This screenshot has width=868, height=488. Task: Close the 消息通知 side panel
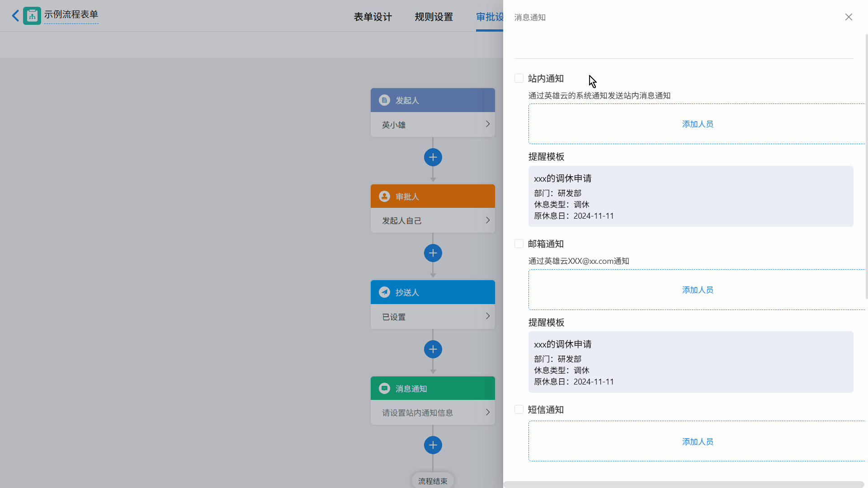pyautogui.click(x=849, y=17)
